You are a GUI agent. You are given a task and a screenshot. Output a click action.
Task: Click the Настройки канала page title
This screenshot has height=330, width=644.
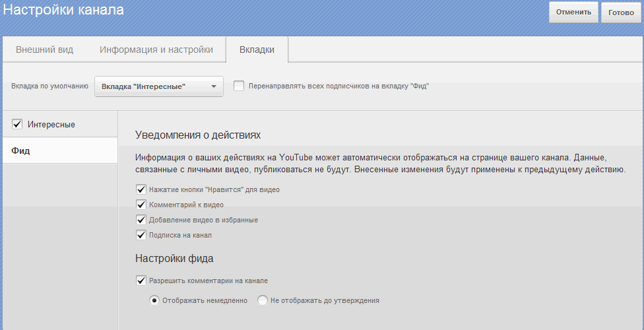click(63, 10)
